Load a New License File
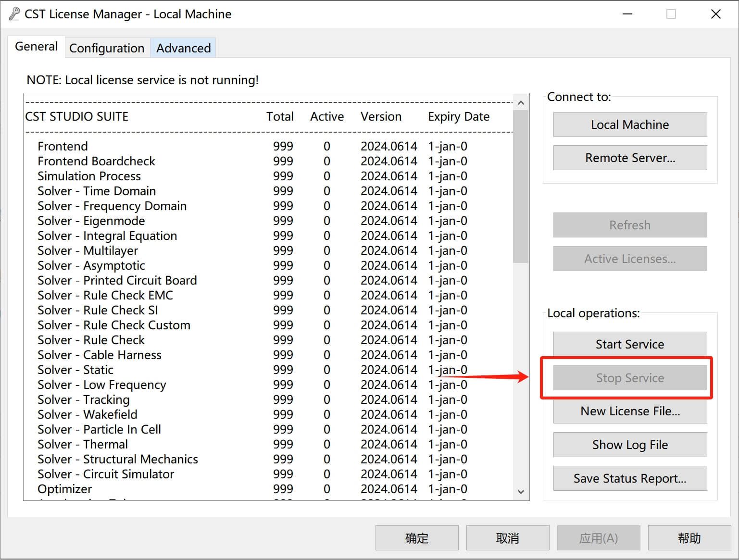 pyautogui.click(x=630, y=411)
